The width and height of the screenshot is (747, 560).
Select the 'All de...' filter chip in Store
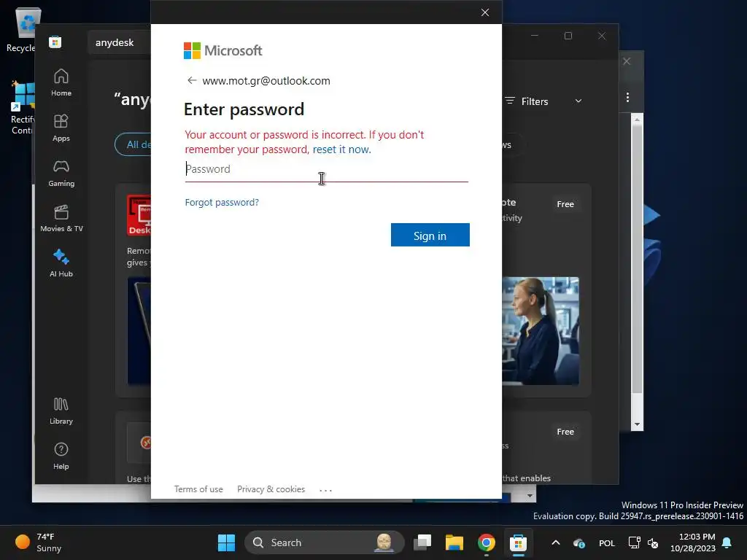point(133,144)
